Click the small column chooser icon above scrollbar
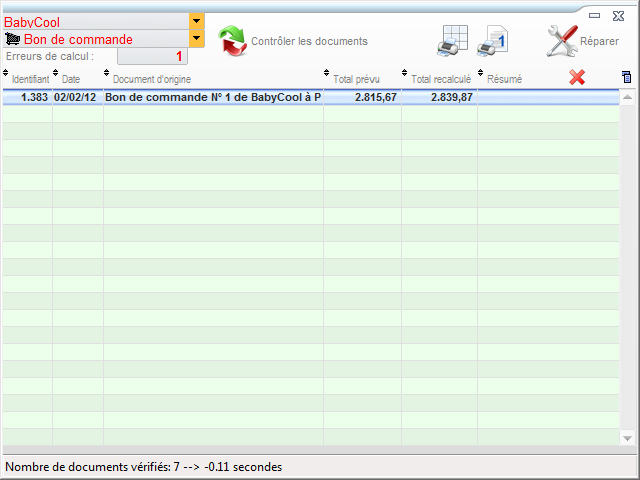 tap(627, 77)
